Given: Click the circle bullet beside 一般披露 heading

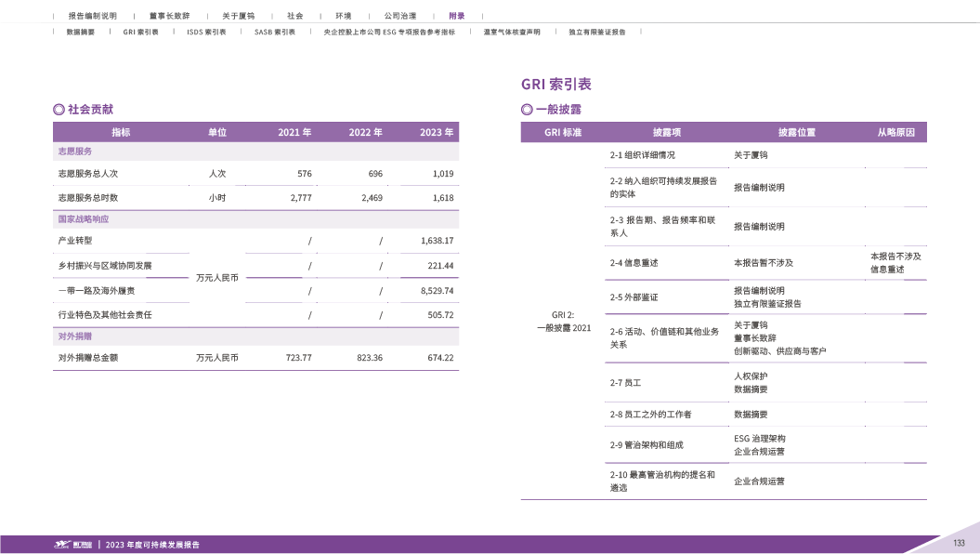Looking at the screenshot, I should 527,110.
